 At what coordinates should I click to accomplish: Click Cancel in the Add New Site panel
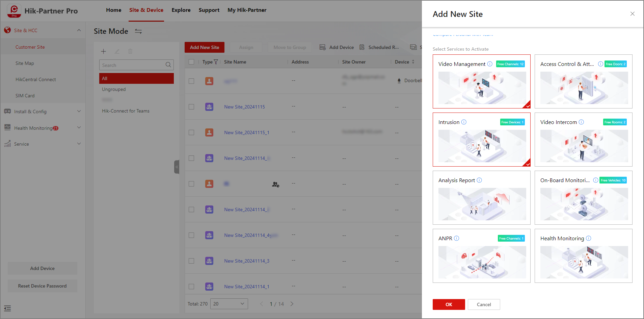tap(484, 304)
